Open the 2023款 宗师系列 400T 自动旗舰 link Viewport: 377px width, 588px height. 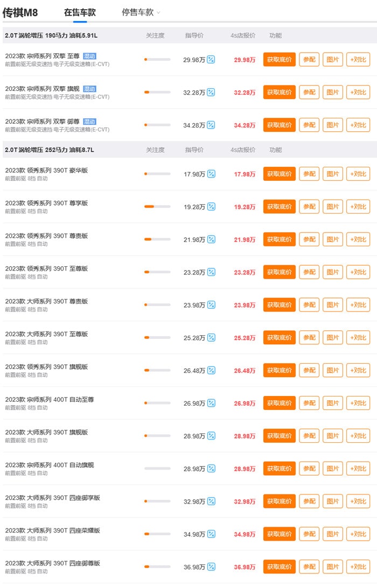[50, 465]
